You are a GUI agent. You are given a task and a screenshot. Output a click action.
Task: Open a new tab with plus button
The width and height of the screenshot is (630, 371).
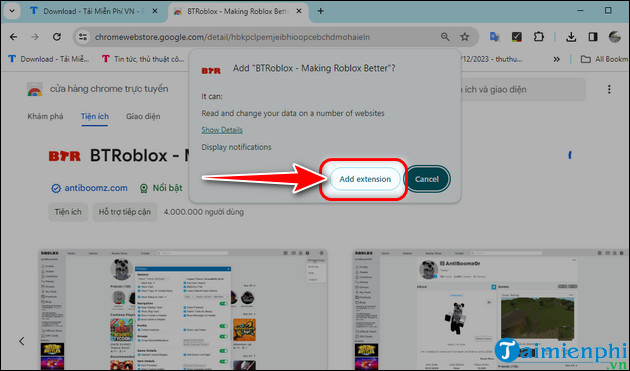point(321,11)
